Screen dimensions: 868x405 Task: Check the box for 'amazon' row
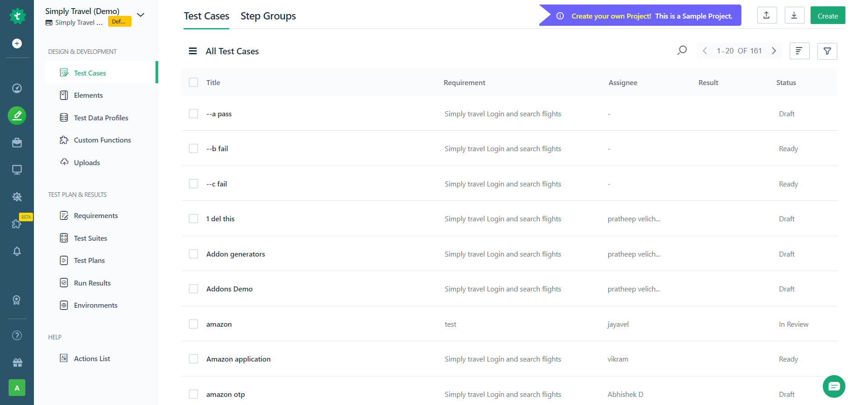193,324
